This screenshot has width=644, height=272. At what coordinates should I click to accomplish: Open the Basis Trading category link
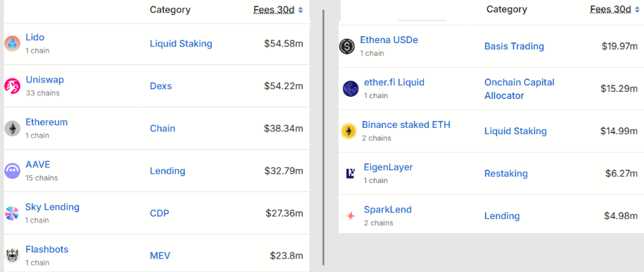[x=514, y=47]
